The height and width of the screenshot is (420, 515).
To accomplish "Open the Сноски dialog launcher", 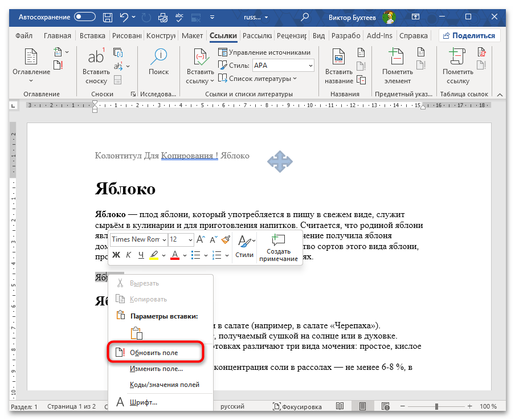I will 133,94.
